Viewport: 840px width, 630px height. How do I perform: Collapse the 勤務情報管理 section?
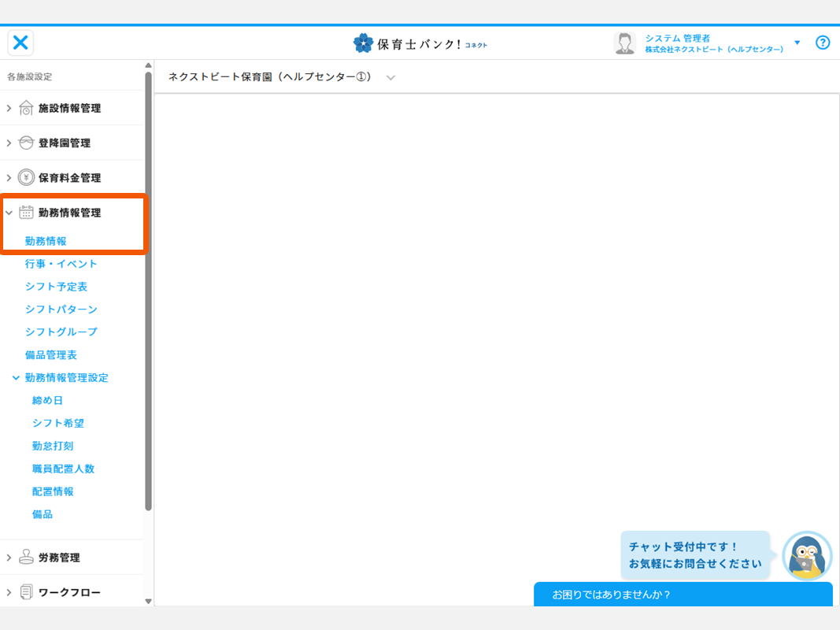[9, 212]
